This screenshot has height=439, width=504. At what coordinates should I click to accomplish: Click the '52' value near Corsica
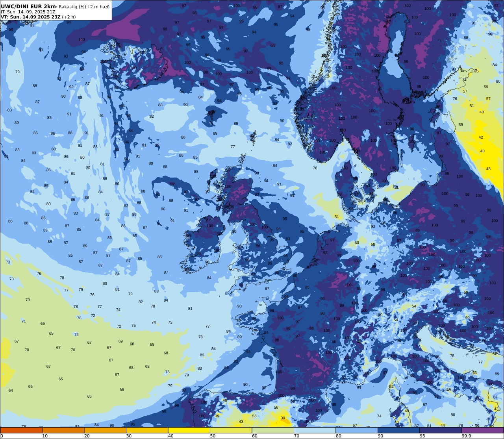coord(391,387)
